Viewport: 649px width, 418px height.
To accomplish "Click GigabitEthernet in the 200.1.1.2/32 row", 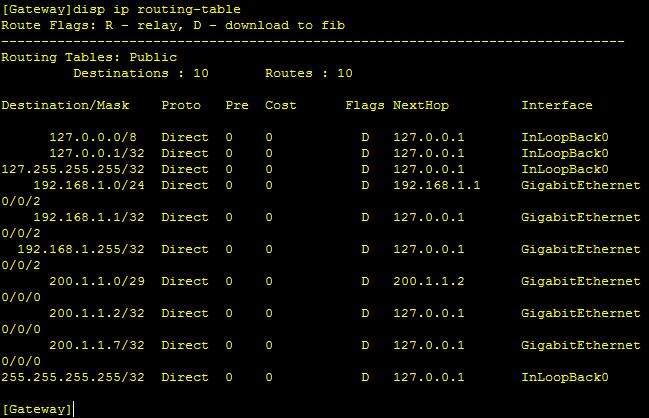I will 581,313.
